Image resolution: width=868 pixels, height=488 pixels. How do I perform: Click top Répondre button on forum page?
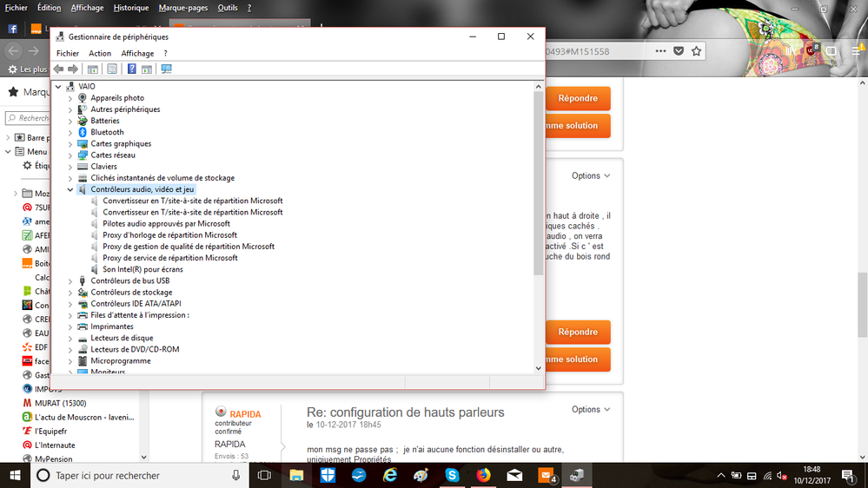click(578, 98)
